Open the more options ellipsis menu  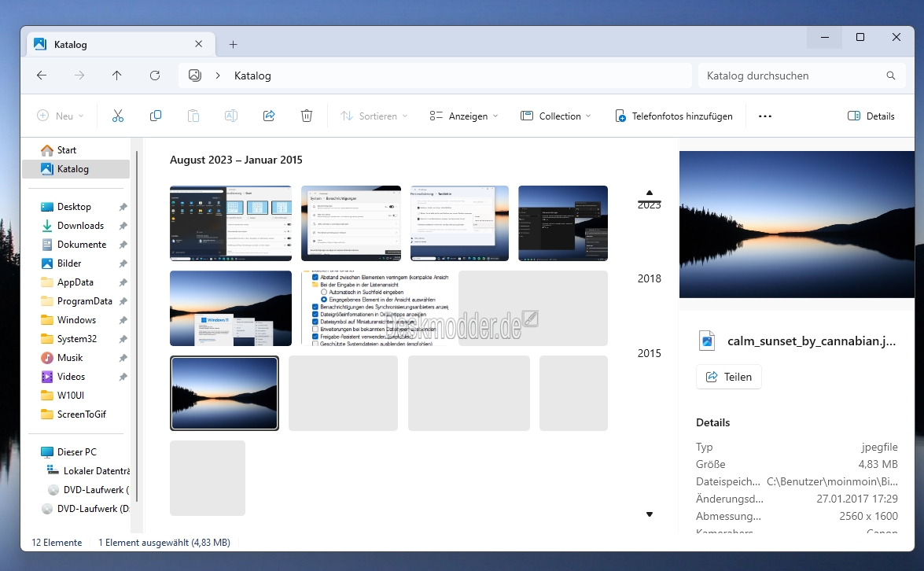[x=764, y=116]
